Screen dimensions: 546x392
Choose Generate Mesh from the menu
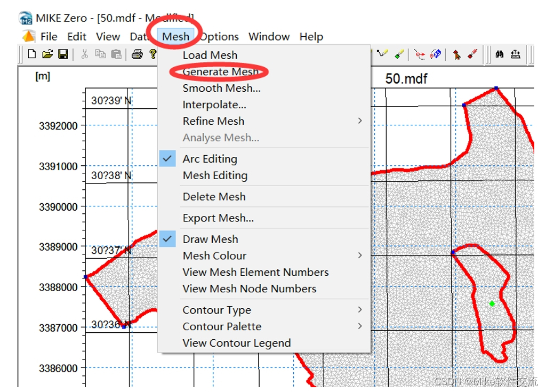221,72
